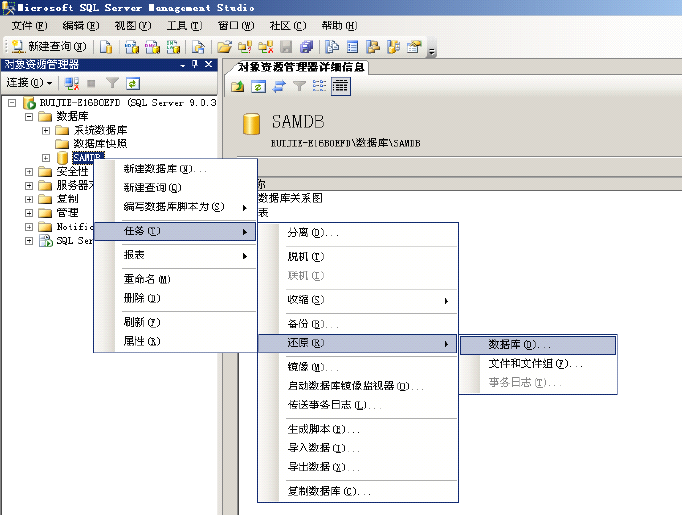Image resolution: width=682 pixels, height=515 pixels.
Task: Choose 文件和文件组 in restore submenu
Action: click(538, 364)
